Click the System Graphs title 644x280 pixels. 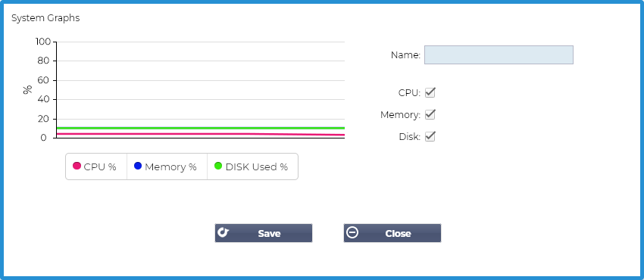point(45,18)
